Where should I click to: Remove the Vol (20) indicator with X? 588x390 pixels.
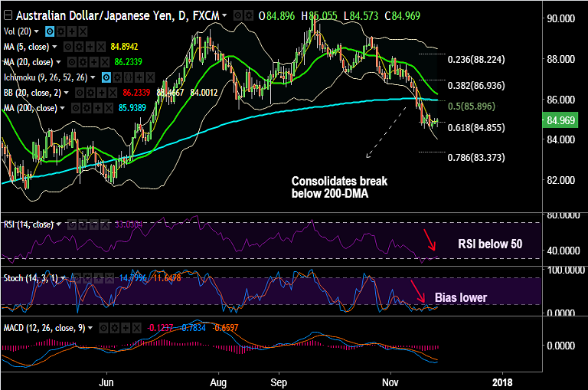pyautogui.click(x=83, y=31)
